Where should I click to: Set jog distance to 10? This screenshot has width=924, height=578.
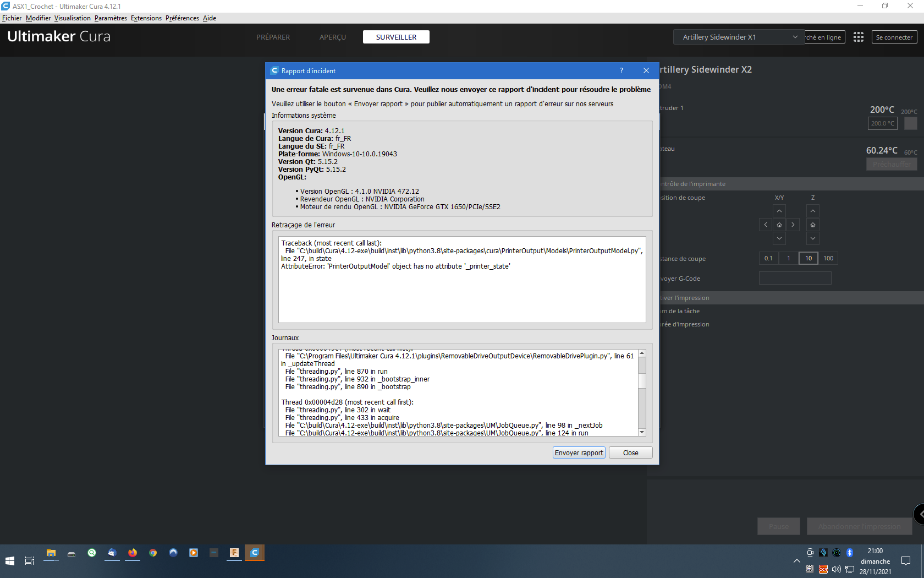pyautogui.click(x=809, y=258)
